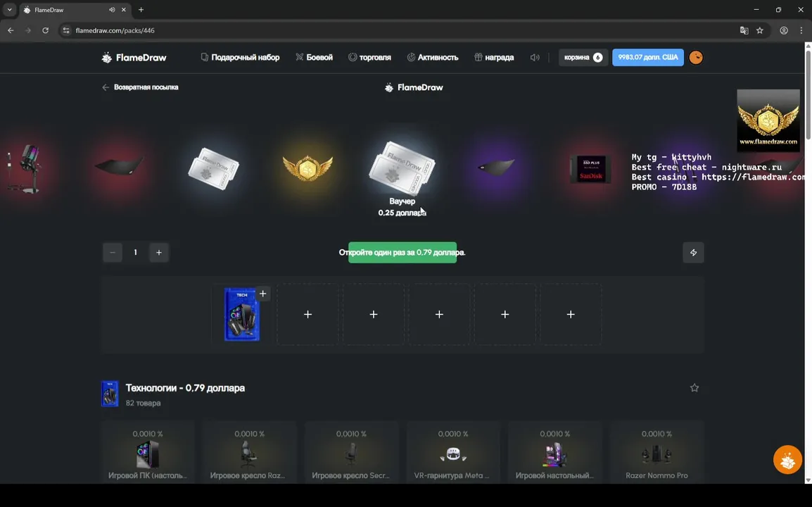Click SanDisk SSD item in reel
This screenshot has height=507, width=812.
pos(590,168)
